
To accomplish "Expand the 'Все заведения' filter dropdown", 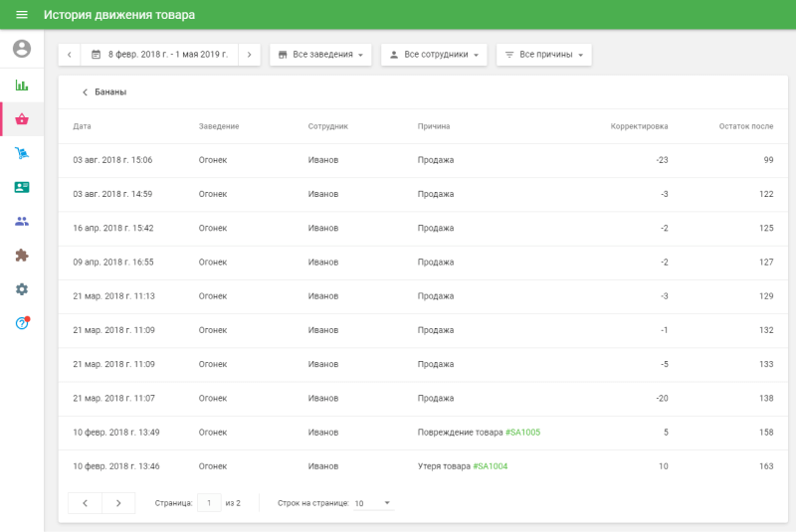I will [320, 55].
